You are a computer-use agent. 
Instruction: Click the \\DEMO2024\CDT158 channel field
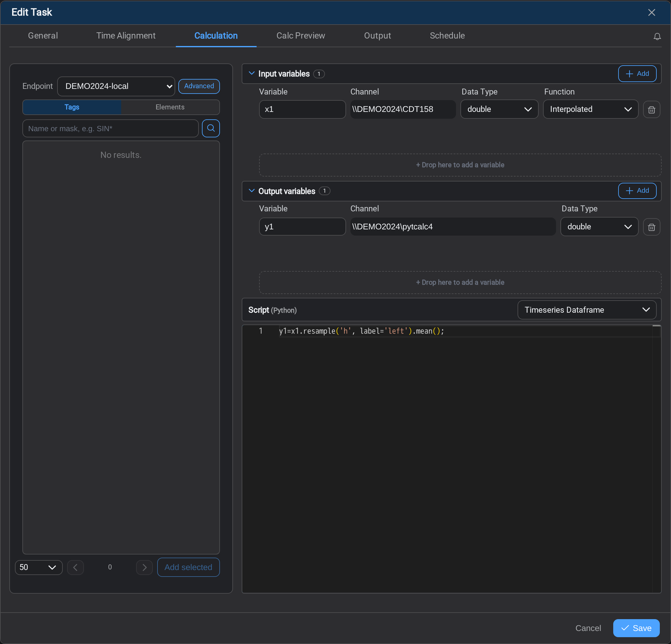pyautogui.click(x=403, y=109)
